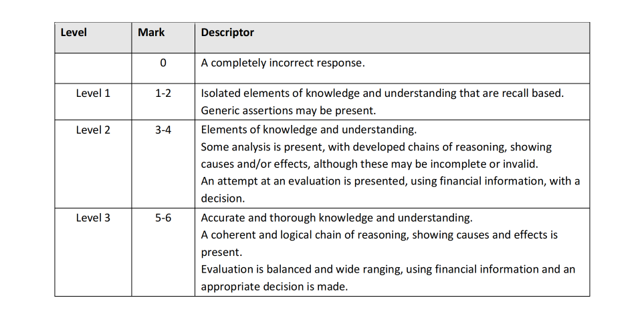Click the "3-4" mark cell
This screenshot has height=314, width=644.
[163, 130]
